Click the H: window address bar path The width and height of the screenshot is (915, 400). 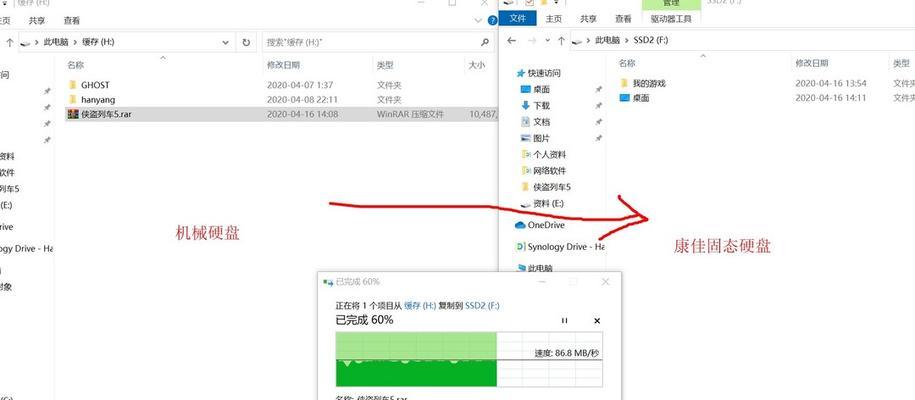(125, 43)
